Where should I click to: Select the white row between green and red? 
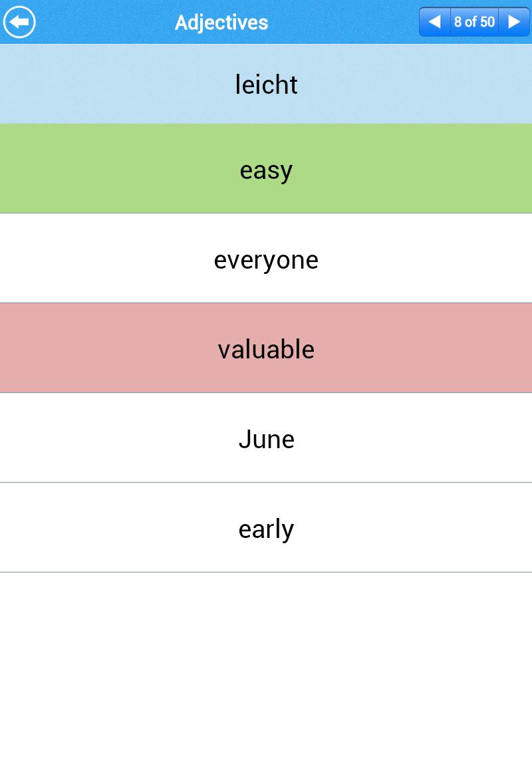pos(266,259)
